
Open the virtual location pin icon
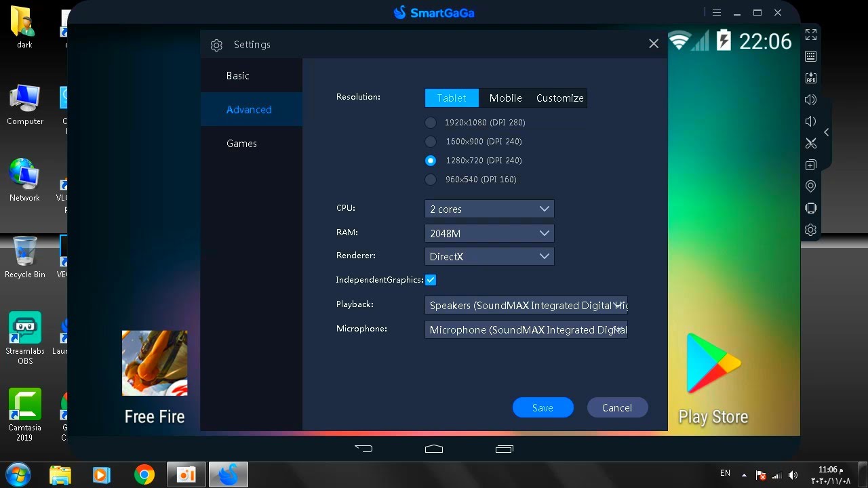(811, 186)
